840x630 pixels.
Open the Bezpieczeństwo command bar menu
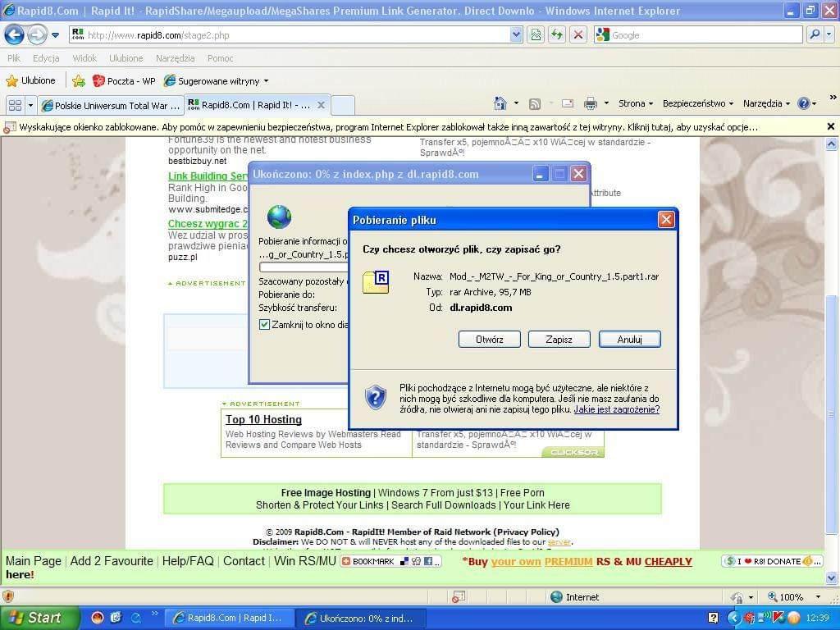coord(697,103)
